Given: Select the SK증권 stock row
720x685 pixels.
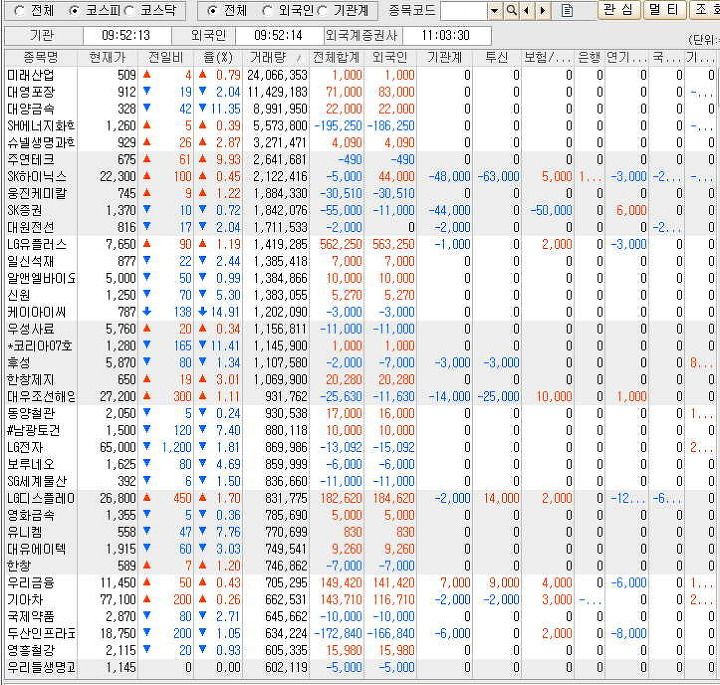Looking at the screenshot, I should click(x=360, y=210).
